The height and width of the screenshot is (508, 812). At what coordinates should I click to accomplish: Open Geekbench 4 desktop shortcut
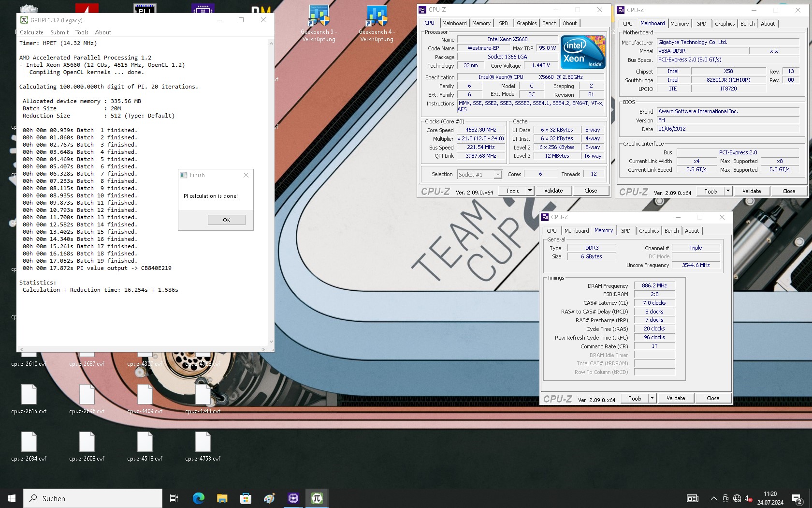pos(377,23)
